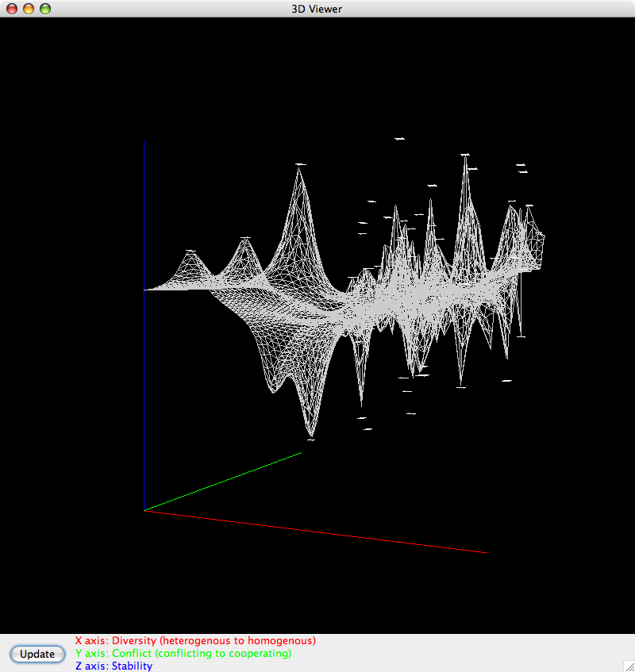Click the tallest left-center mesh peak tip

[300, 167]
